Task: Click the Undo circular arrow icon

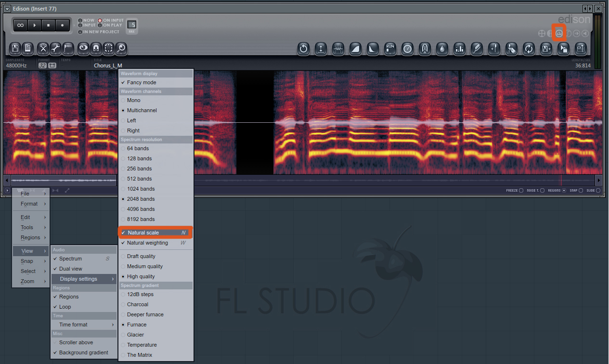Action: tap(303, 48)
